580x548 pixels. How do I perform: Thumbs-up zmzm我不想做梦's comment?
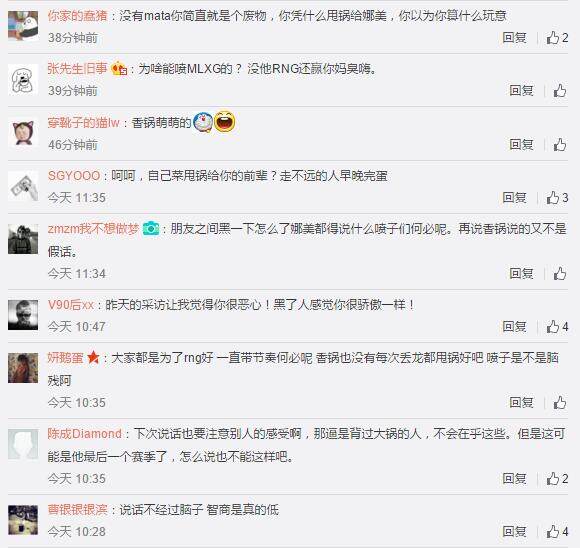click(560, 274)
